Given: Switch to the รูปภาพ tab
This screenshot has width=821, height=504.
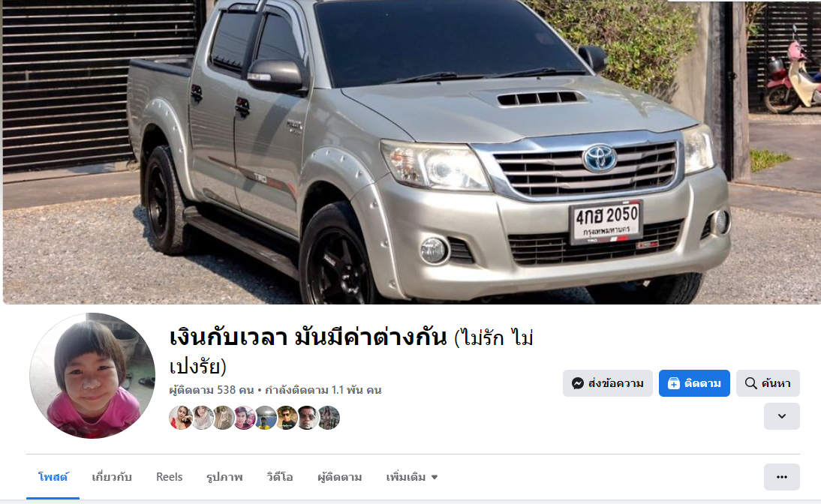Looking at the screenshot, I should coord(224,477).
